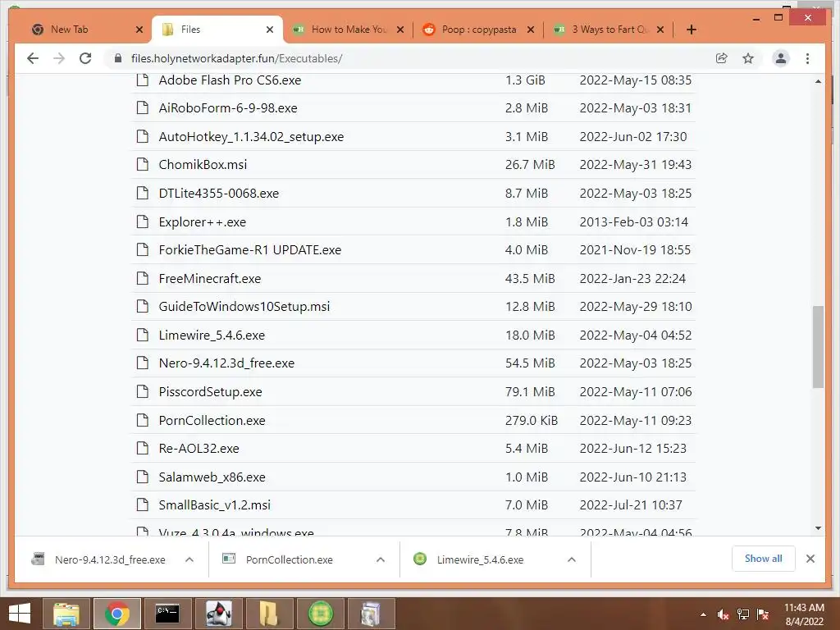Close the 3 Ways to Fart tab
Screen dimensions: 840x630
660,30
